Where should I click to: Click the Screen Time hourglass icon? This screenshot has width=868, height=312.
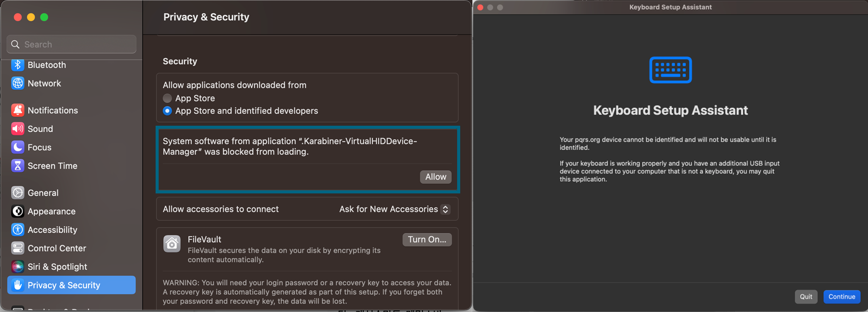click(18, 165)
